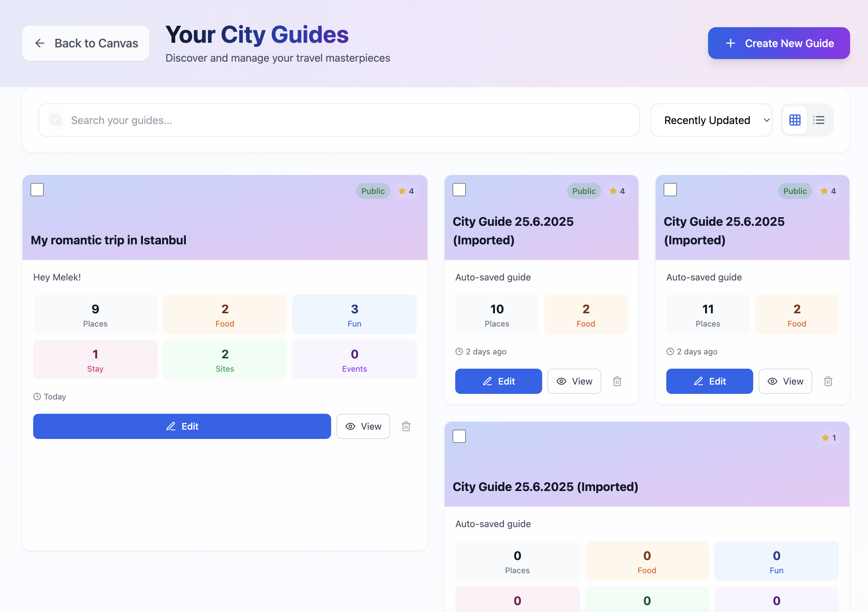Click trash icon on 11 Places guide
Image resolution: width=868 pixels, height=612 pixels.
click(x=828, y=381)
